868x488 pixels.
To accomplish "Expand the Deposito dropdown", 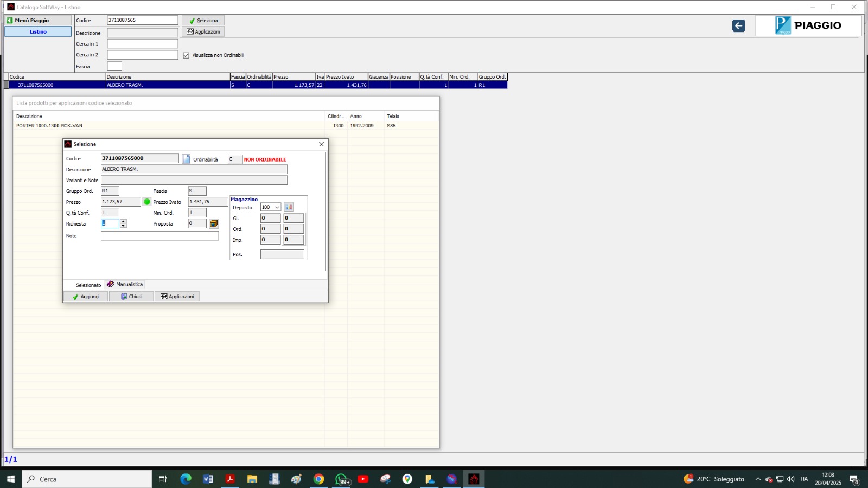I will tap(277, 207).
